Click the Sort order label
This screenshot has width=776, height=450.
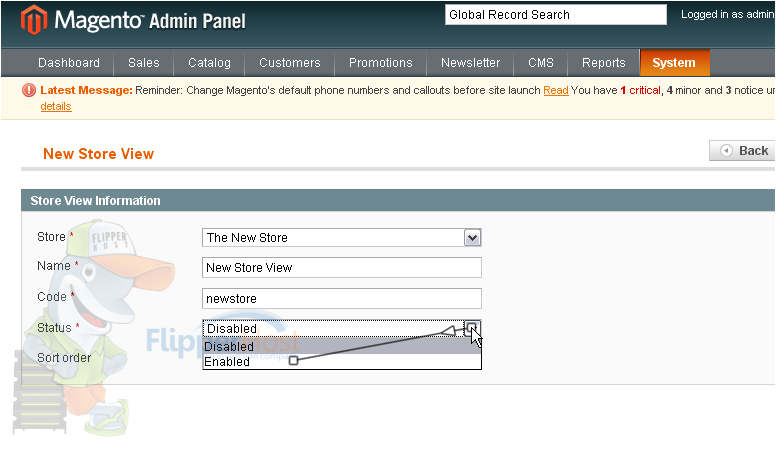64,358
